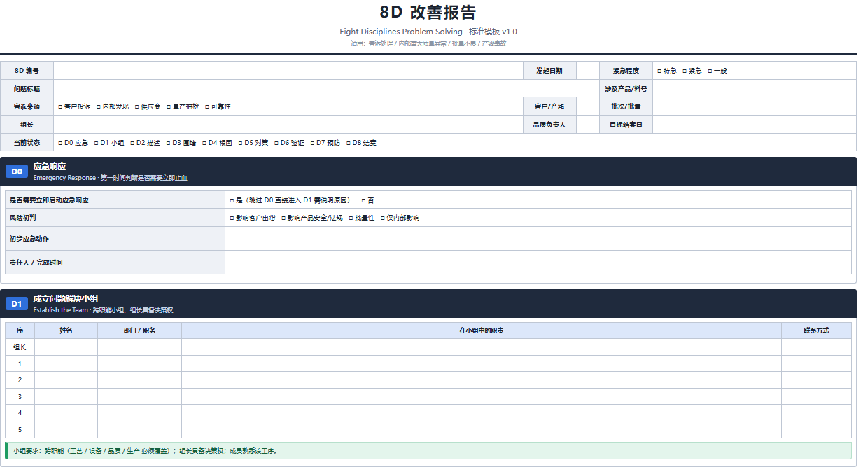Image resolution: width=868 pixels, height=467 pixels.
Task: Click the 姓名 cell in team row 组长
Action: [x=66, y=347]
